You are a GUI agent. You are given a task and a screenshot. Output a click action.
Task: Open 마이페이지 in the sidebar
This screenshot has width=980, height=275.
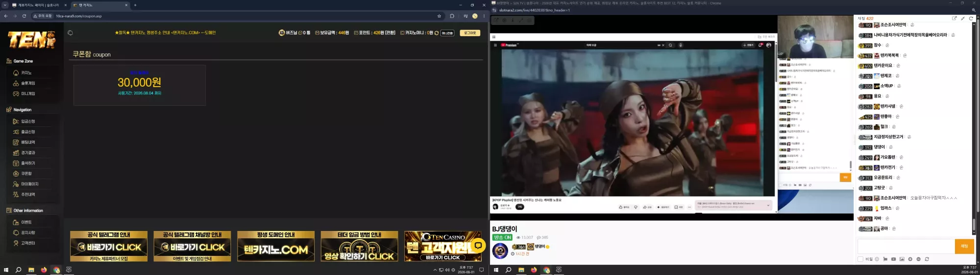[x=29, y=184]
